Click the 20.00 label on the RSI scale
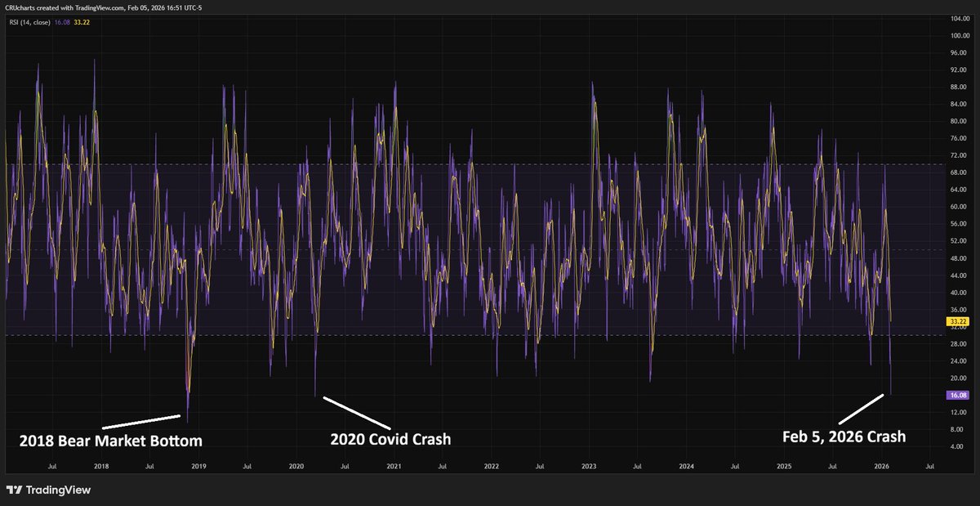Image resolution: width=980 pixels, height=506 pixels. (x=960, y=378)
